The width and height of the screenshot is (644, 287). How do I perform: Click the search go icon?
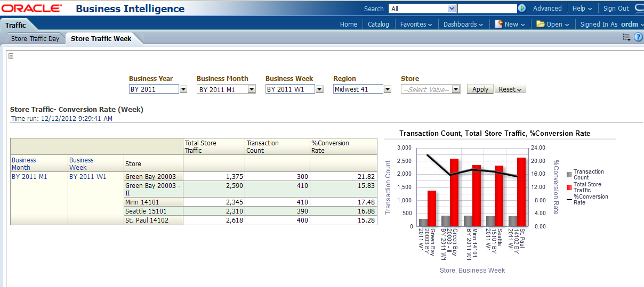tap(522, 9)
